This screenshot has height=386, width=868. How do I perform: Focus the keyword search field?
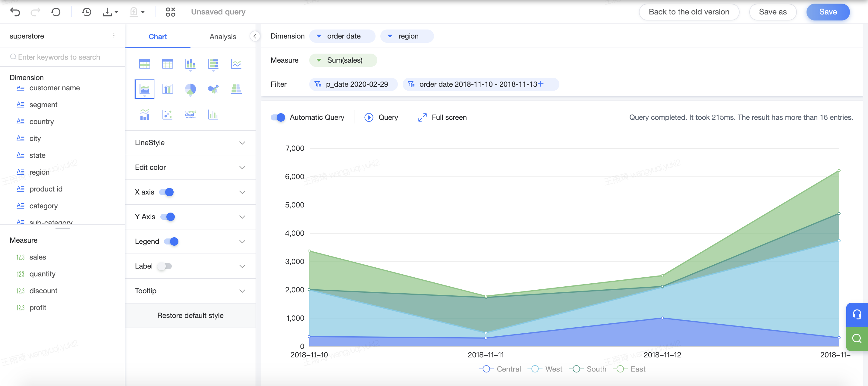point(62,57)
